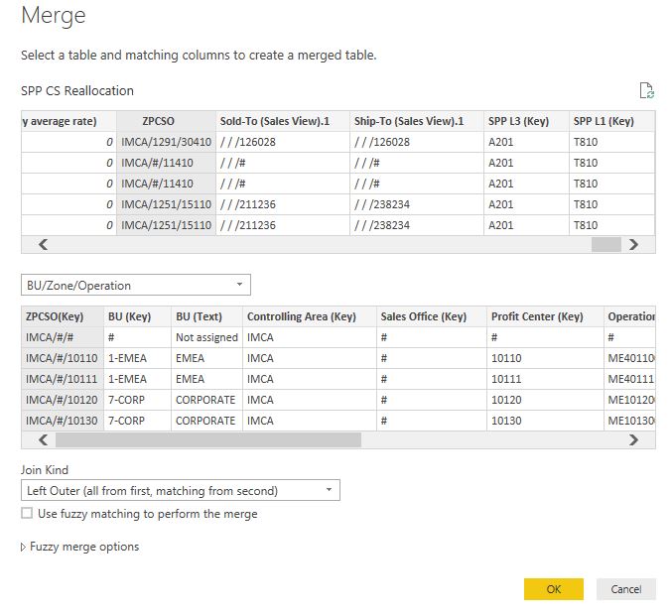The width and height of the screenshot is (672, 616).
Task: Click cell IMCA/#/# in ZPCSO(Key)
Action: coord(63,337)
